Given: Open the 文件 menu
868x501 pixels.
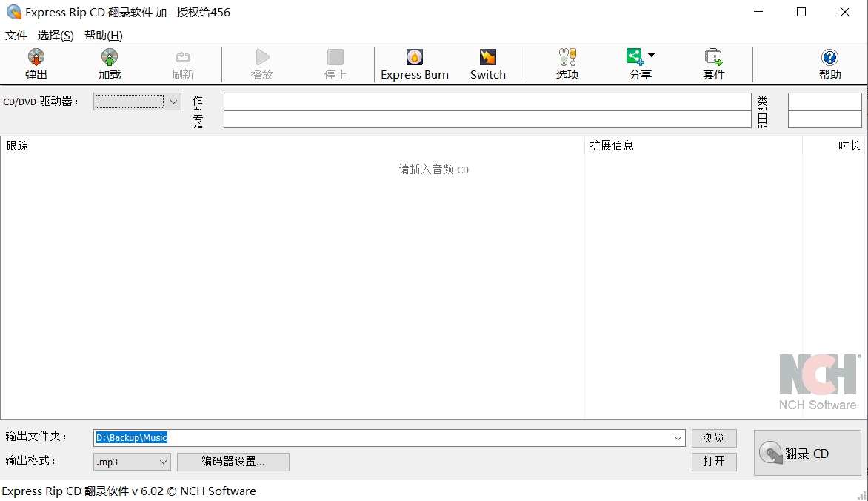Looking at the screenshot, I should click(x=16, y=36).
